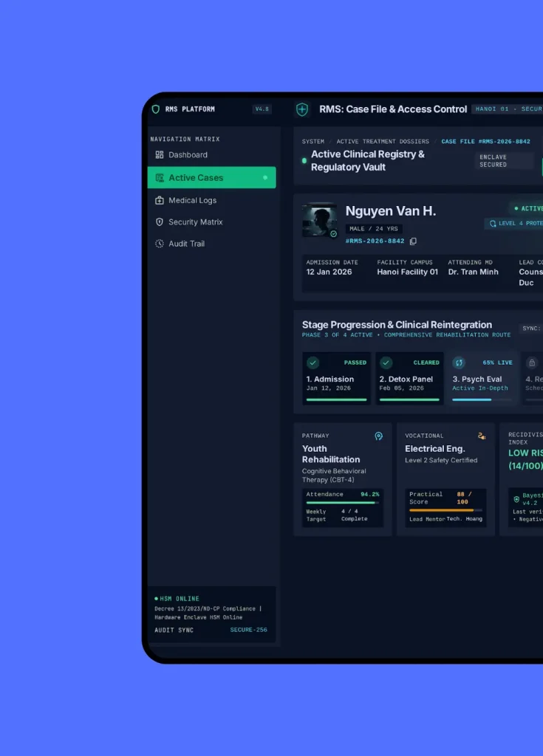Click the Weekly Target 4 / 4 Complete row
This screenshot has height=756, width=543.
point(342,515)
